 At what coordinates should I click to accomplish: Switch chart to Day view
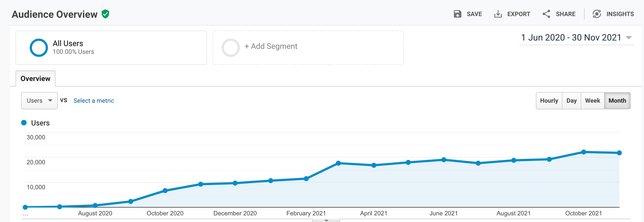point(572,101)
